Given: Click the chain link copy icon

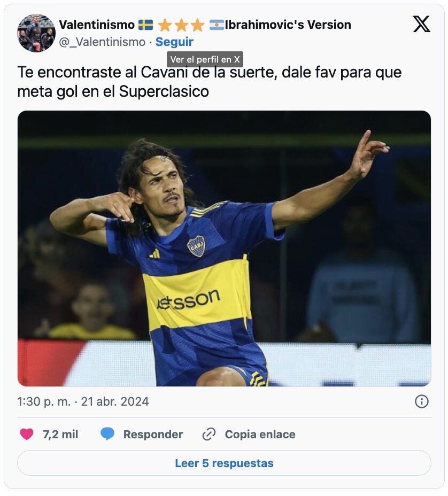Looking at the screenshot, I should click(x=209, y=434).
